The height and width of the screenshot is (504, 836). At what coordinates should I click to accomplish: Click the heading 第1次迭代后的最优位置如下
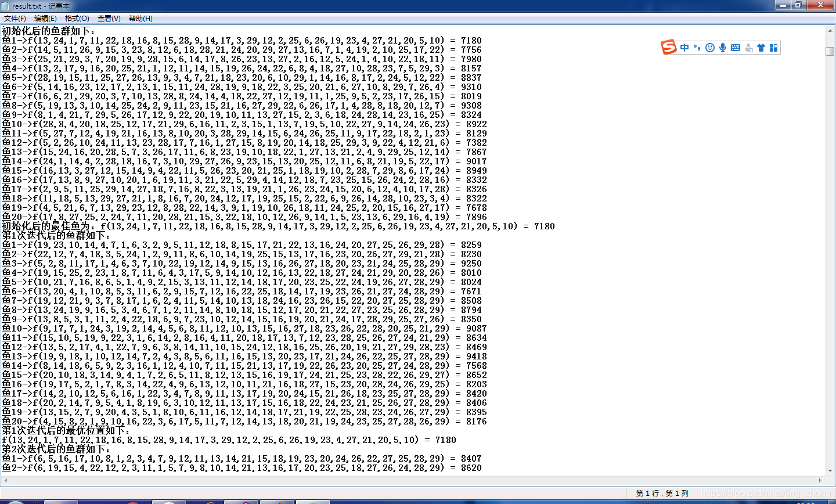(x=66, y=431)
